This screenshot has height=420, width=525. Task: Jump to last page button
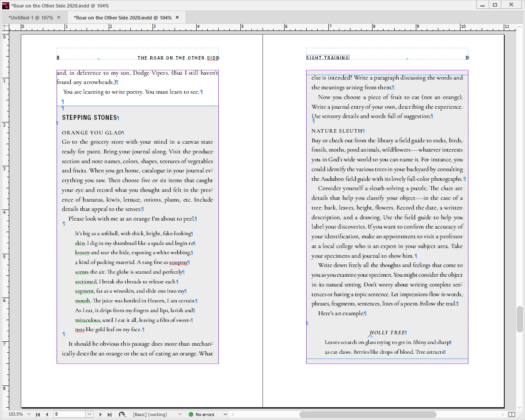(110, 414)
